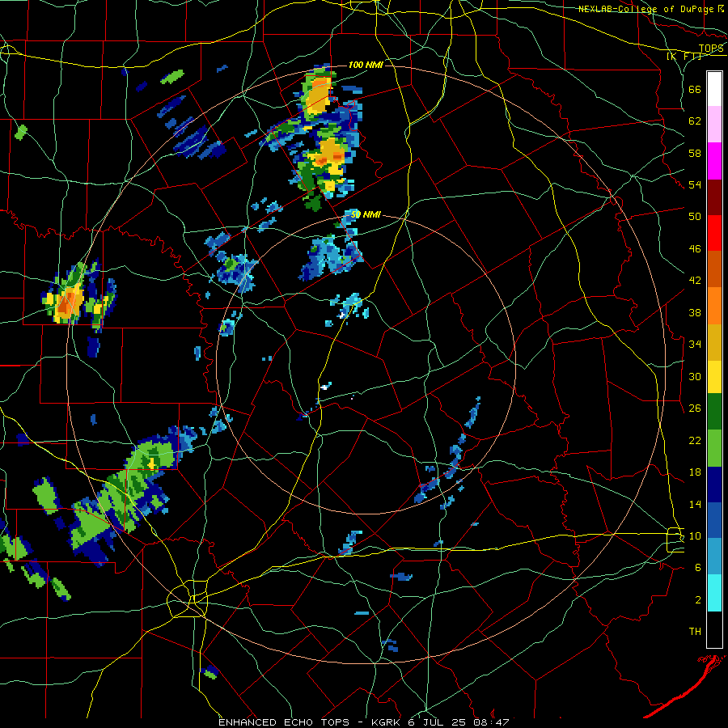The height and width of the screenshot is (728, 728).
Task: Click the 38 legend value
Action: [695, 312]
